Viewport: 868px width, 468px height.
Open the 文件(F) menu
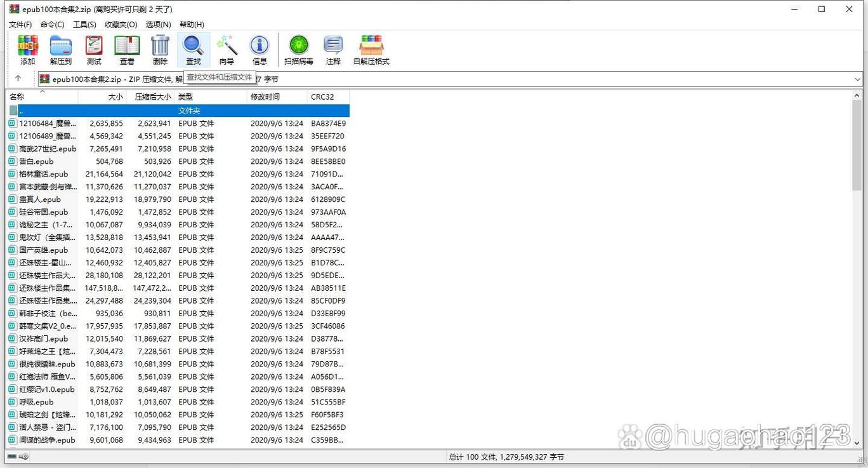click(20, 24)
